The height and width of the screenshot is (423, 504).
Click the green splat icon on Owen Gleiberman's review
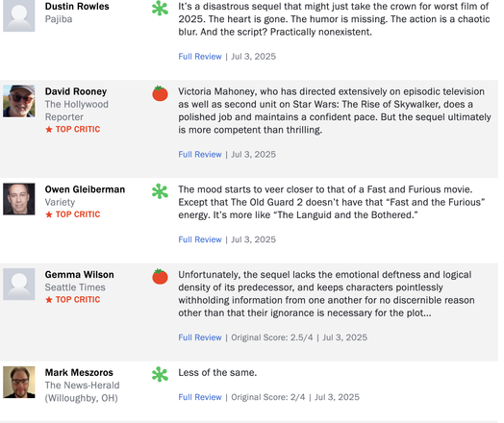(x=160, y=191)
